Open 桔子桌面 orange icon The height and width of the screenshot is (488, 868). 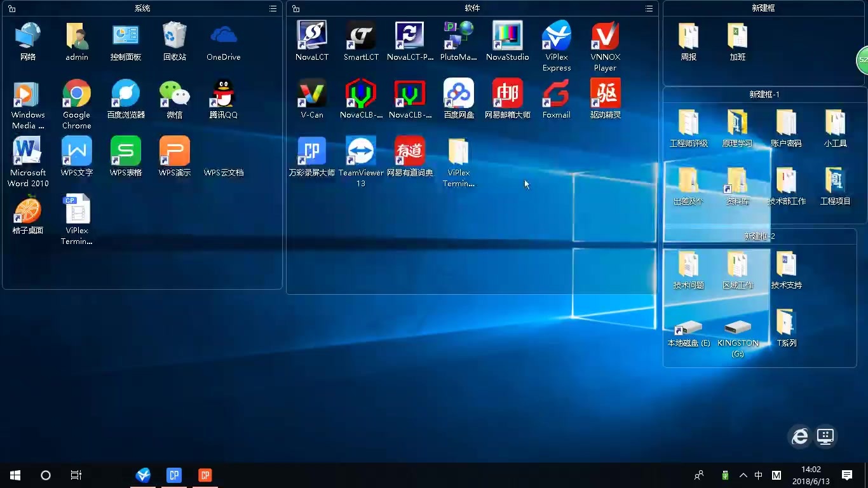point(28,209)
